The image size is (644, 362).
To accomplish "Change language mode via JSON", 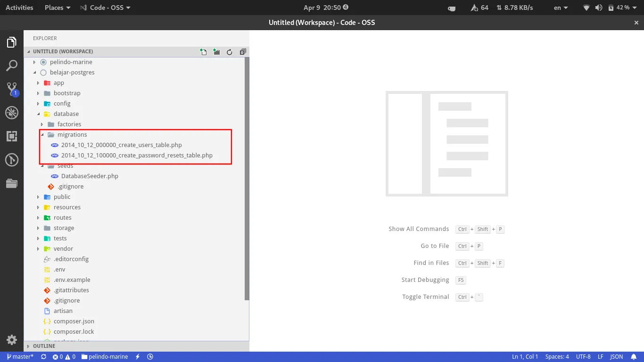I will (617, 357).
